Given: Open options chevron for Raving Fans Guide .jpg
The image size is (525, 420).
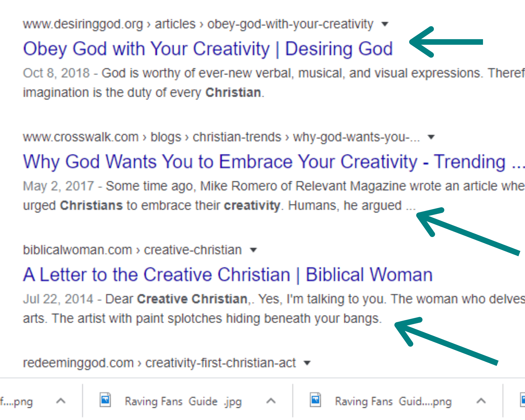Looking at the screenshot, I should (x=271, y=401).
